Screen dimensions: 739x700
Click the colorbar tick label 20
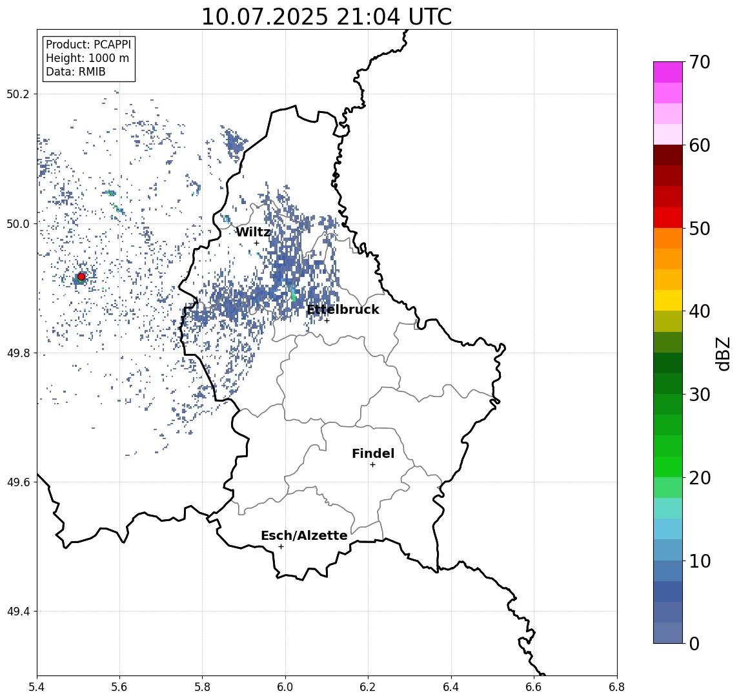(x=700, y=477)
